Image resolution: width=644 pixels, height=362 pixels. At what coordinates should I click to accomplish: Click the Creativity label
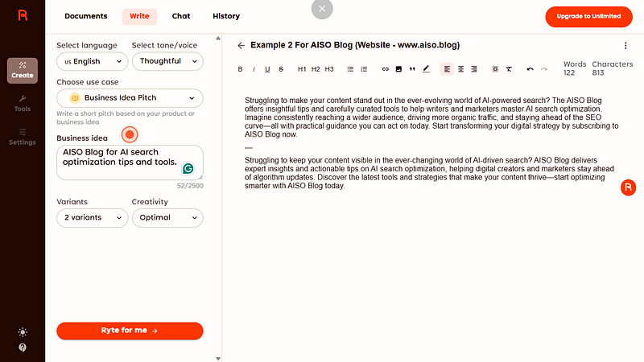tap(150, 202)
